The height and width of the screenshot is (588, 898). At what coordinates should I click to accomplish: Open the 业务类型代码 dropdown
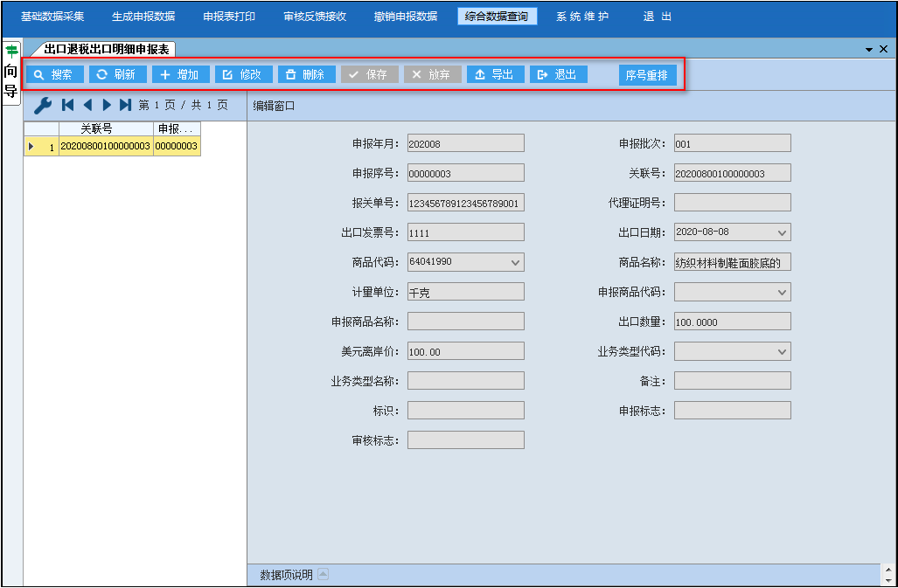pyautogui.click(x=783, y=351)
